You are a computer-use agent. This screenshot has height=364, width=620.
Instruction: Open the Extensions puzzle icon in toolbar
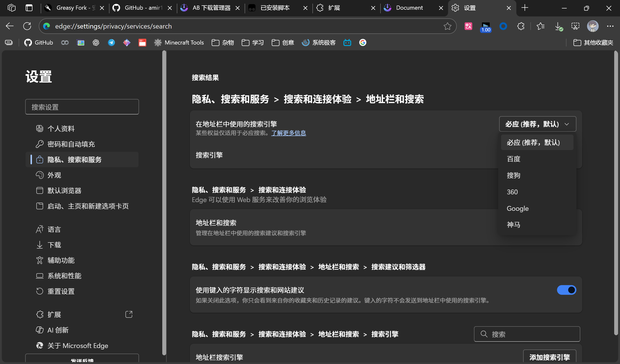(x=521, y=26)
